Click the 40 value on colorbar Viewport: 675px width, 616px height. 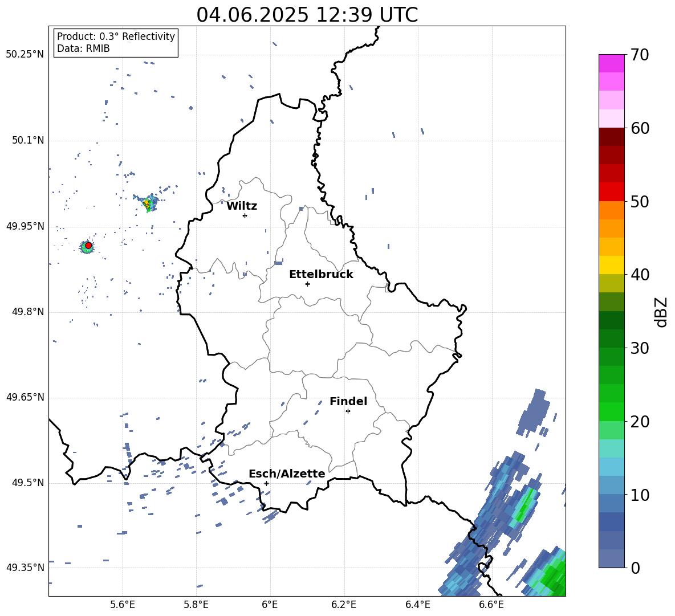tap(640, 275)
